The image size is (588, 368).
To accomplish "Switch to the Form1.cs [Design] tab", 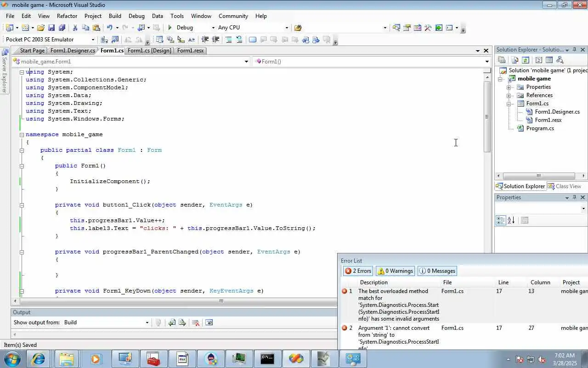I will [x=149, y=51].
